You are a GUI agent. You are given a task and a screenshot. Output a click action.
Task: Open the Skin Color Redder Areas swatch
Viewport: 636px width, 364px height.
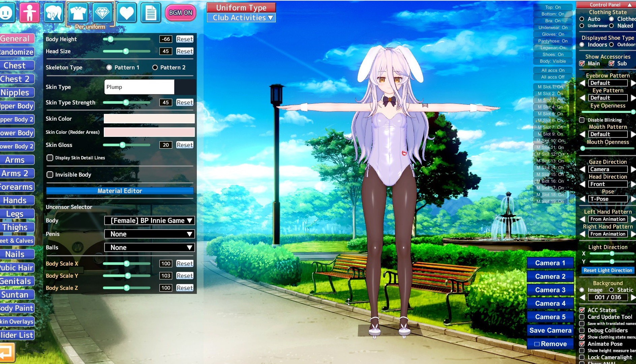pos(149,132)
